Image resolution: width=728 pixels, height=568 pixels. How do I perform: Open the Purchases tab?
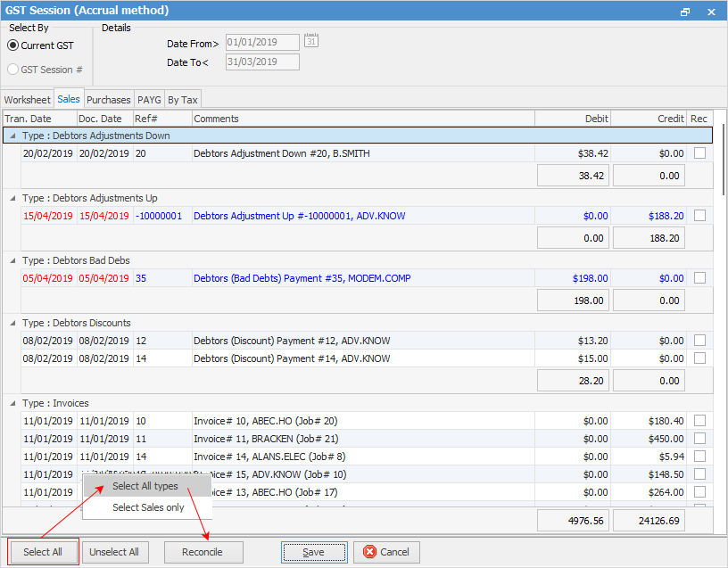coord(109,100)
